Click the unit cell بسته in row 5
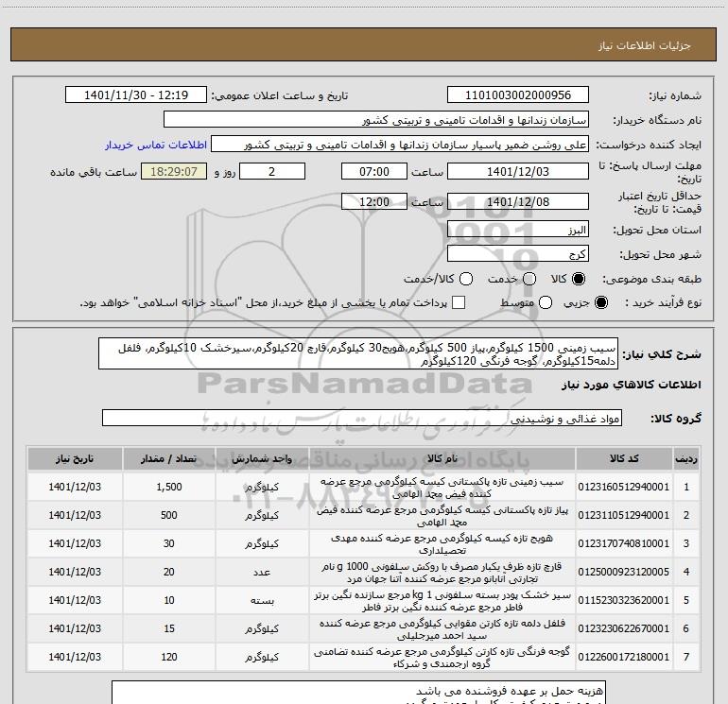 coord(262,600)
